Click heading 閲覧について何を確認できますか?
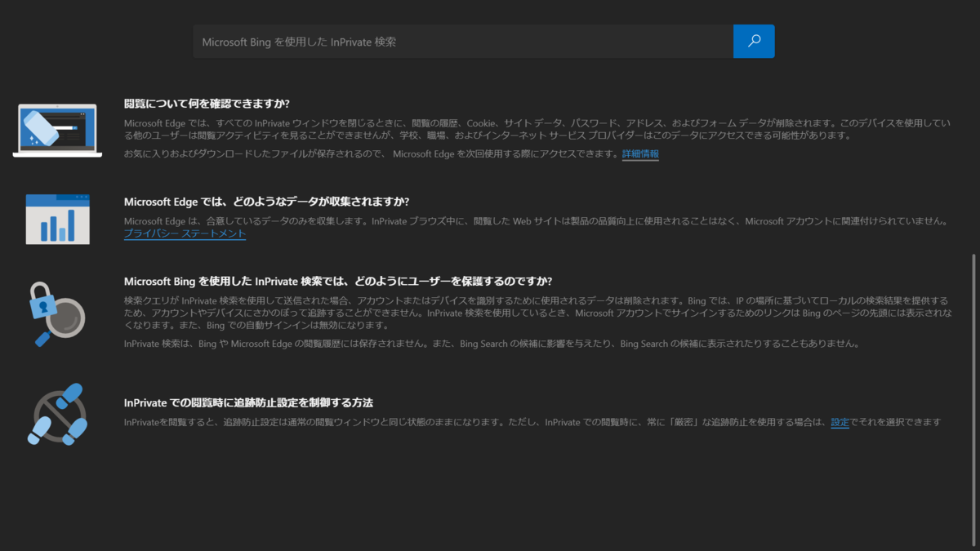This screenshot has height=551, width=980. [x=207, y=104]
